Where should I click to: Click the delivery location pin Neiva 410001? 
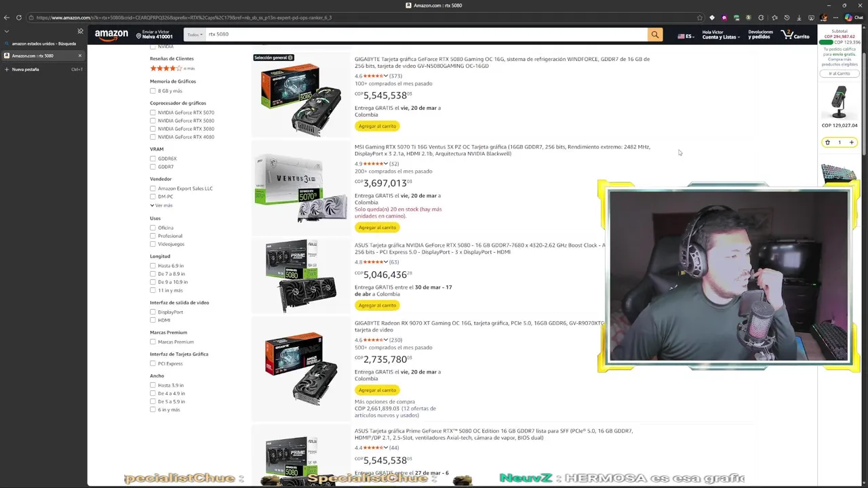(155, 35)
